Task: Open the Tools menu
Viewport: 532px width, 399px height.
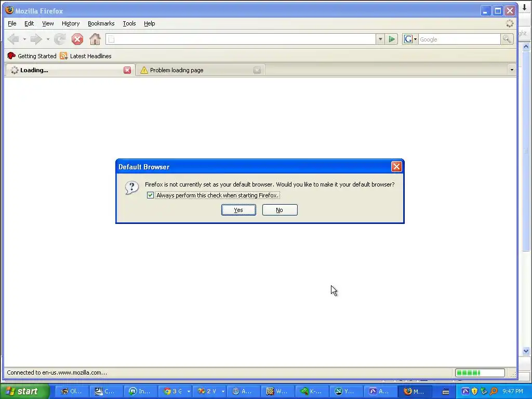Action: pos(129,23)
